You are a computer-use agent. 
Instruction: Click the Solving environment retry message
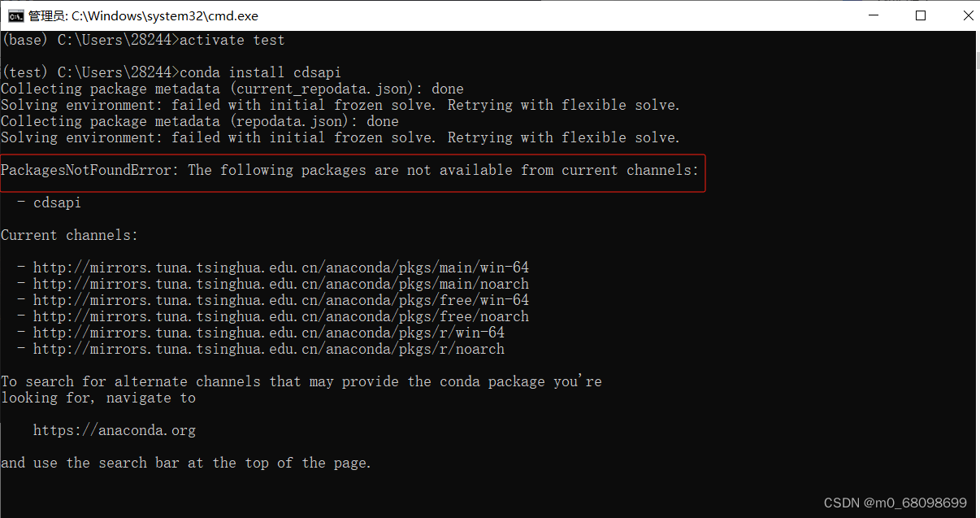(341, 104)
